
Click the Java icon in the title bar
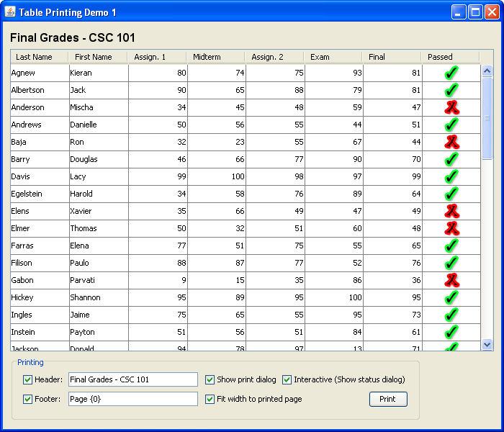click(x=10, y=12)
